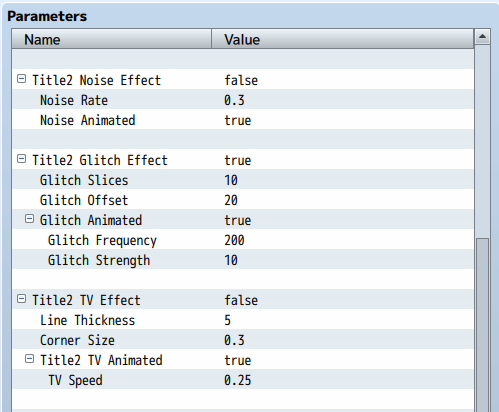
Task: Toggle Title2 Glitch Effect true value
Action: click(x=238, y=160)
